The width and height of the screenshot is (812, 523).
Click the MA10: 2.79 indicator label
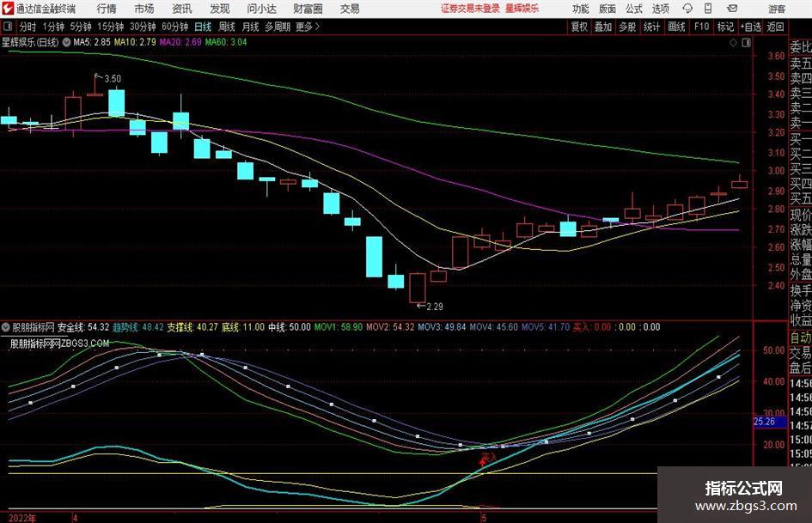click(x=135, y=42)
